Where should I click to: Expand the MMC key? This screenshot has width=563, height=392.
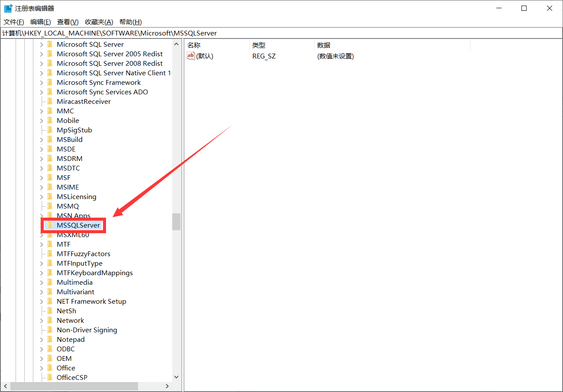(42, 111)
